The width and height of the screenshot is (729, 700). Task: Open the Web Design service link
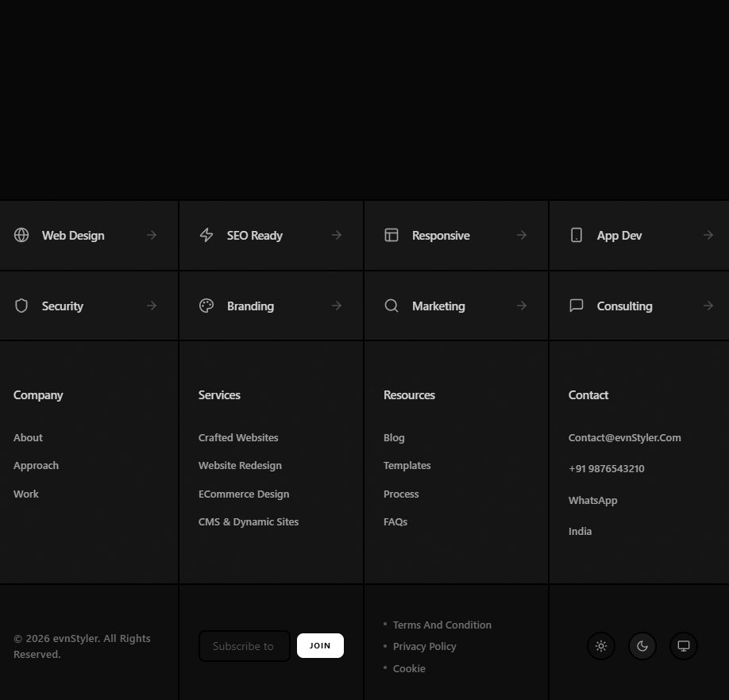tap(89, 236)
